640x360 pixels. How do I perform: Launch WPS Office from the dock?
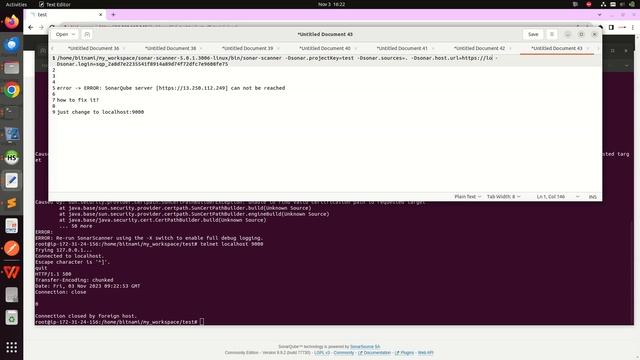pos(11,272)
